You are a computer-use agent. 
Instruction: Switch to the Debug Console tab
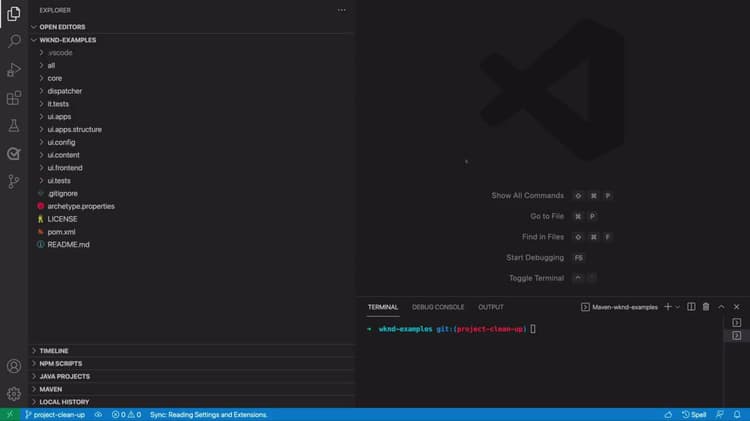pyautogui.click(x=438, y=307)
